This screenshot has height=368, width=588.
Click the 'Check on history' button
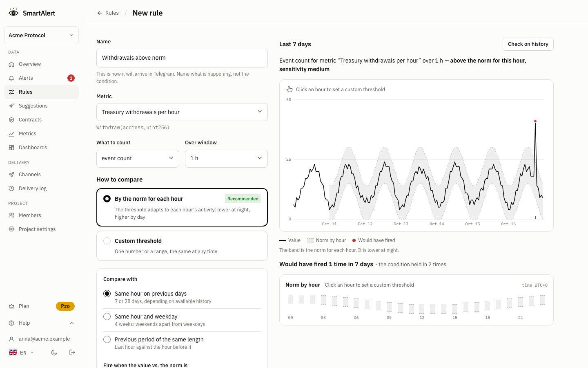528,44
